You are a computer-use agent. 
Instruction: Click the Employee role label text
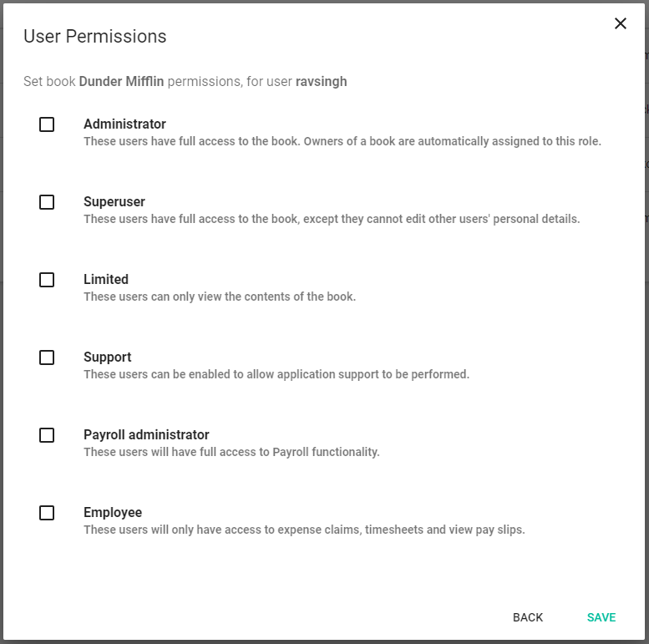coord(113,513)
